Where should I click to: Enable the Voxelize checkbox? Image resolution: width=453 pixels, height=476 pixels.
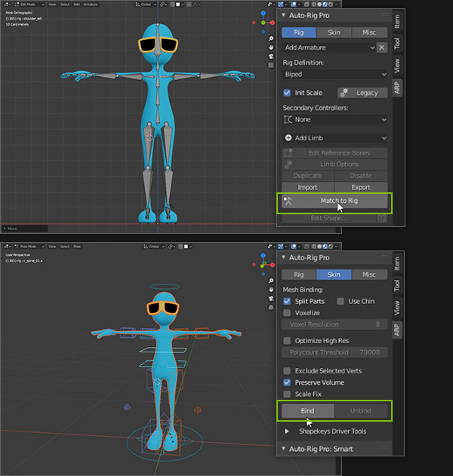[287, 312]
